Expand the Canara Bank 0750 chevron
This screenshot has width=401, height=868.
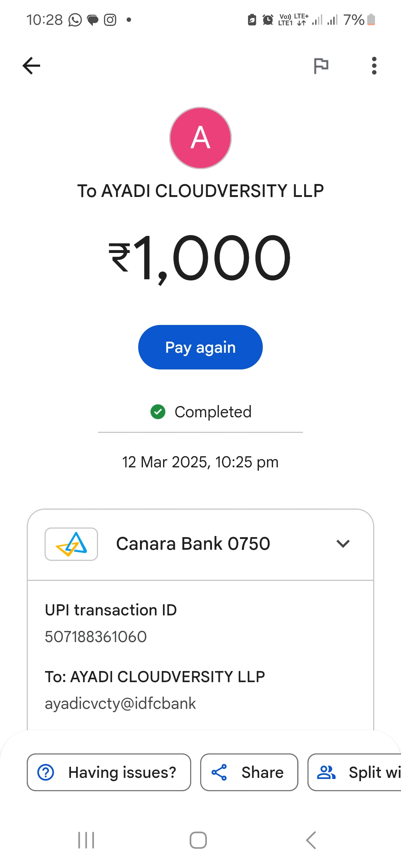pyautogui.click(x=343, y=544)
